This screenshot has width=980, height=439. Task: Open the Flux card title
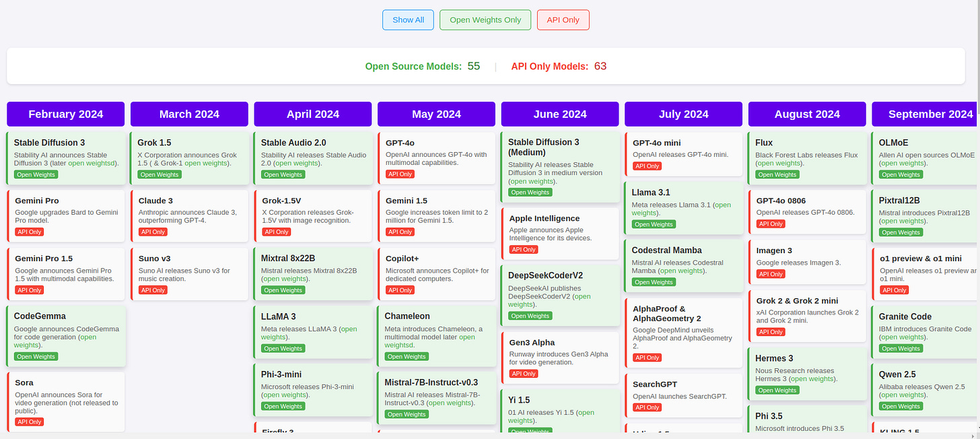764,143
